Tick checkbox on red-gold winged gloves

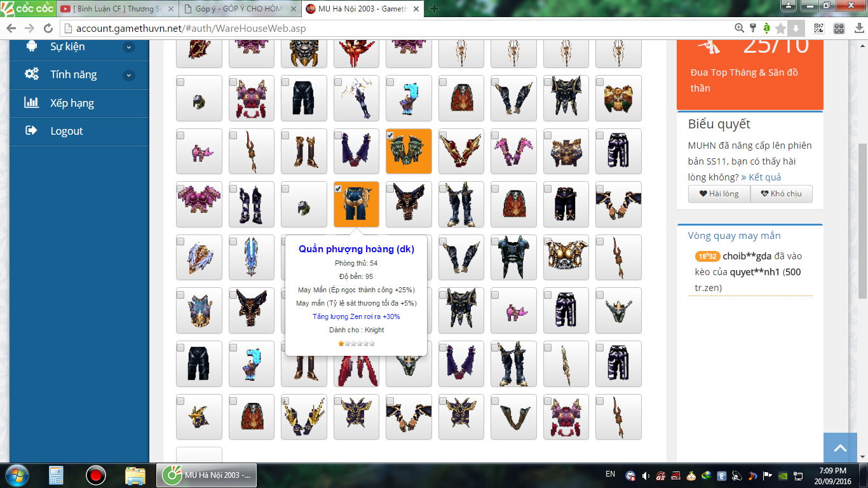(x=443, y=135)
